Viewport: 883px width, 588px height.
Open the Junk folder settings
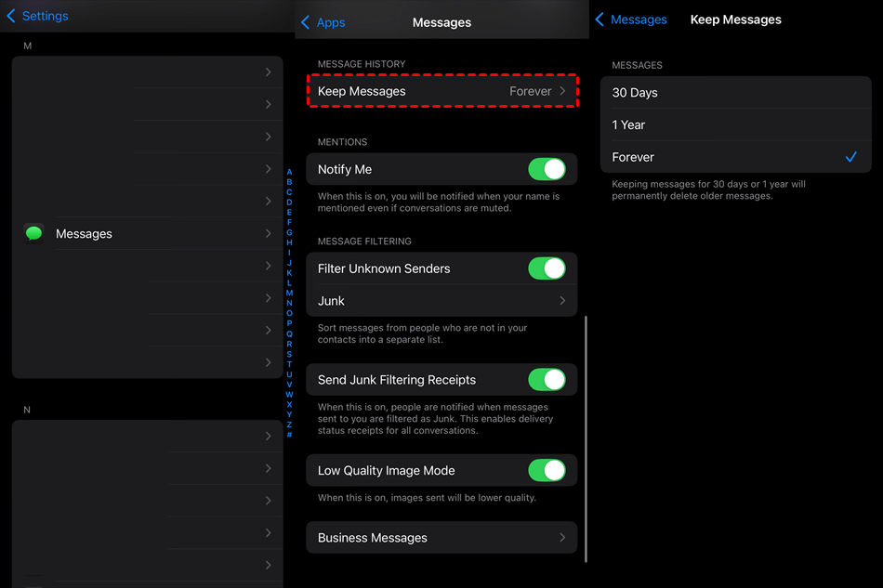pyautogui.click(x=442, y=301)
